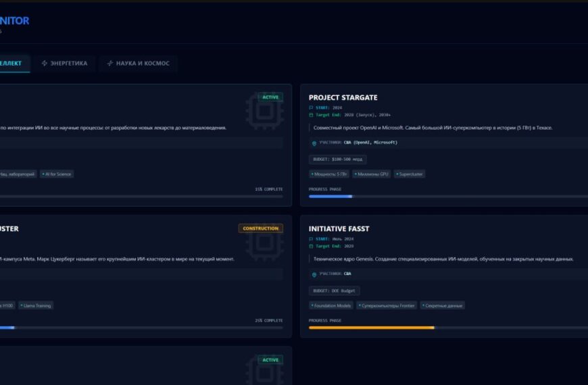The height and width of the screenshot is (385, 588).
Task: Click the sparkle icon beside Энергетика
Action: pos(45,63)
